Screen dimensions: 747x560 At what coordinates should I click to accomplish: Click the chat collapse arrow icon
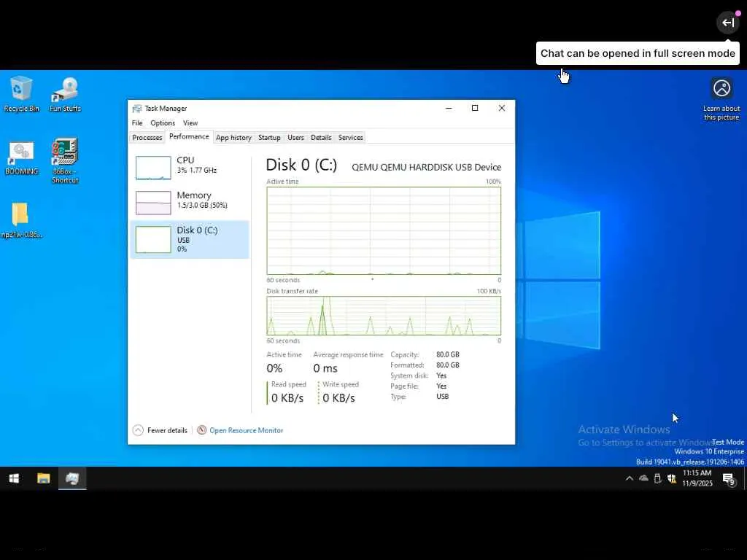728,23
